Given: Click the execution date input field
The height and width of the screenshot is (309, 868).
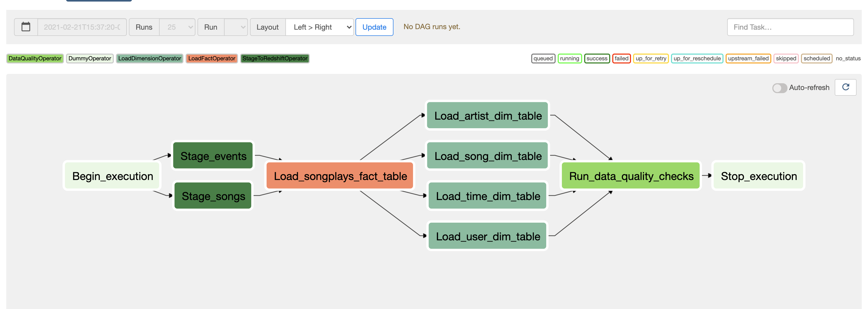Looking at the screenshot, I should 82,27.
